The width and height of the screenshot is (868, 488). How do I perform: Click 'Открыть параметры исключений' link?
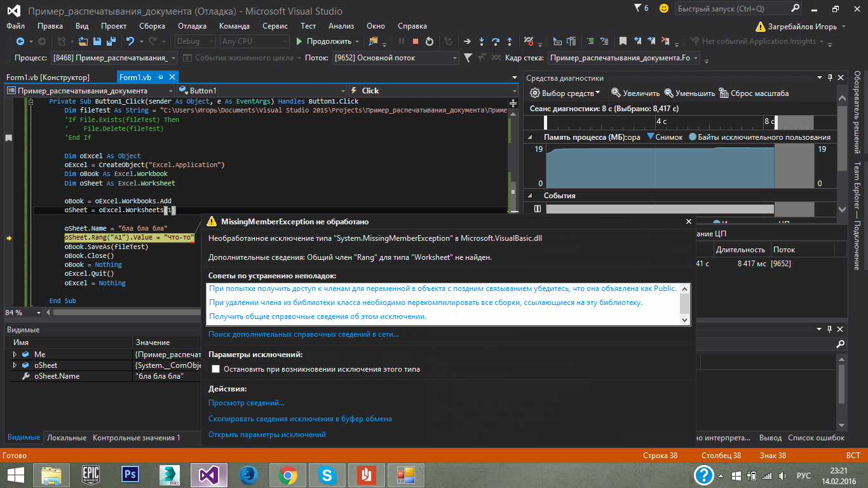pos(267,435)
